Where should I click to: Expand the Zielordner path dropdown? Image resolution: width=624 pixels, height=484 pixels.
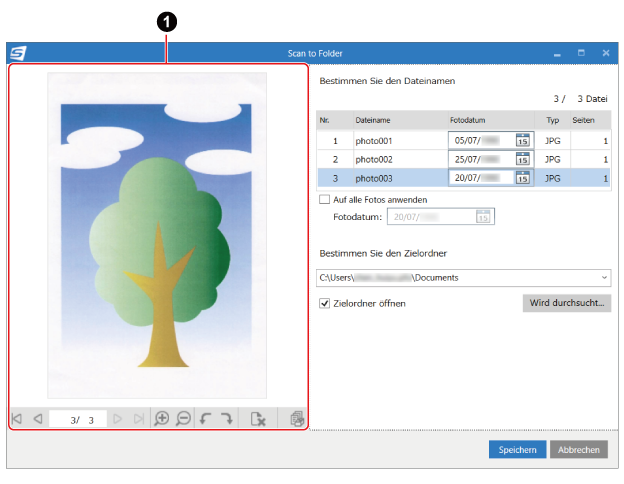point(604,277)
